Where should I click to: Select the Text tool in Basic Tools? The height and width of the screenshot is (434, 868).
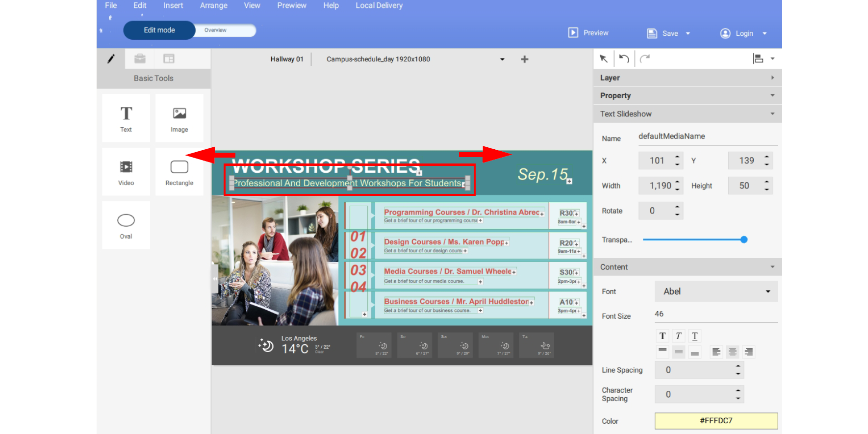point(126,118)
